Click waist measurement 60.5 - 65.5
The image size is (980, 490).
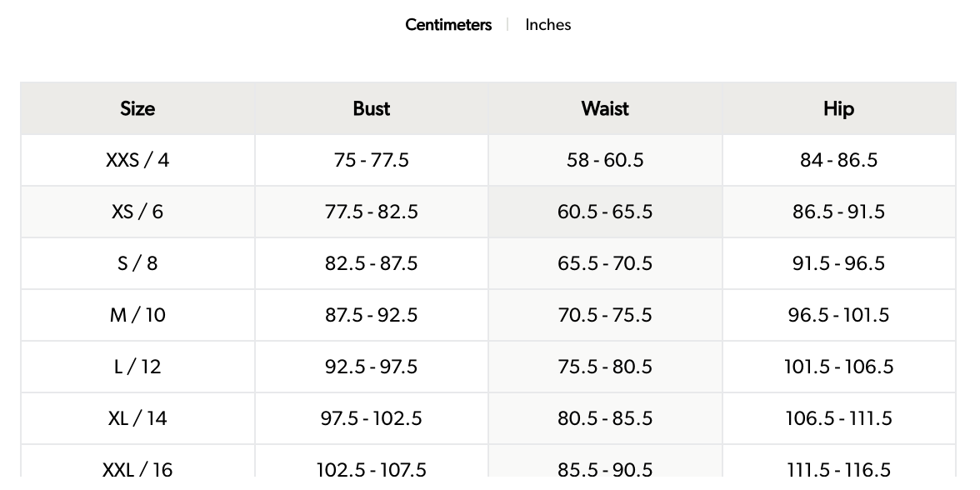pos(605,212)
